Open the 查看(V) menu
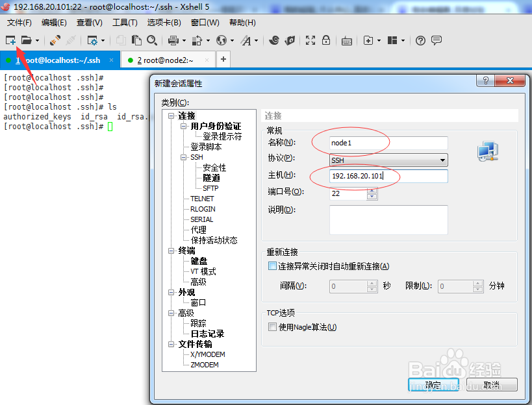Viewport: 532px width, 405px height. tap(90, 23)
